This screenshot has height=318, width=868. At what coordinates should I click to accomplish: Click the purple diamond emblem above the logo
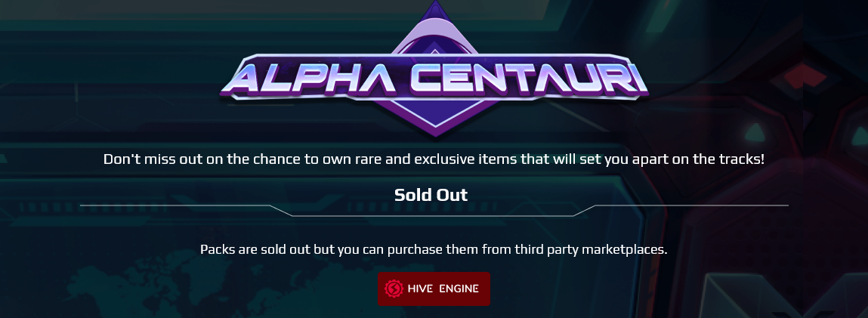point(434,29)
